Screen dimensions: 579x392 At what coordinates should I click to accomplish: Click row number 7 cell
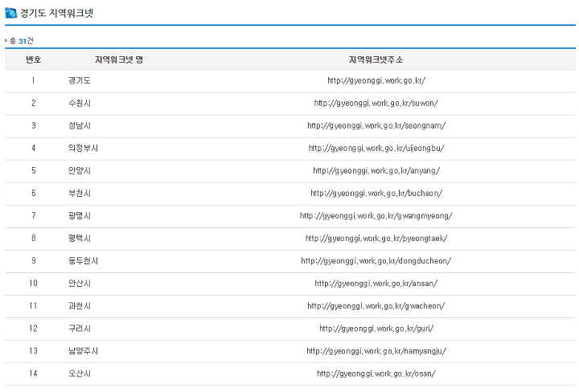click(x=33, y=215)
